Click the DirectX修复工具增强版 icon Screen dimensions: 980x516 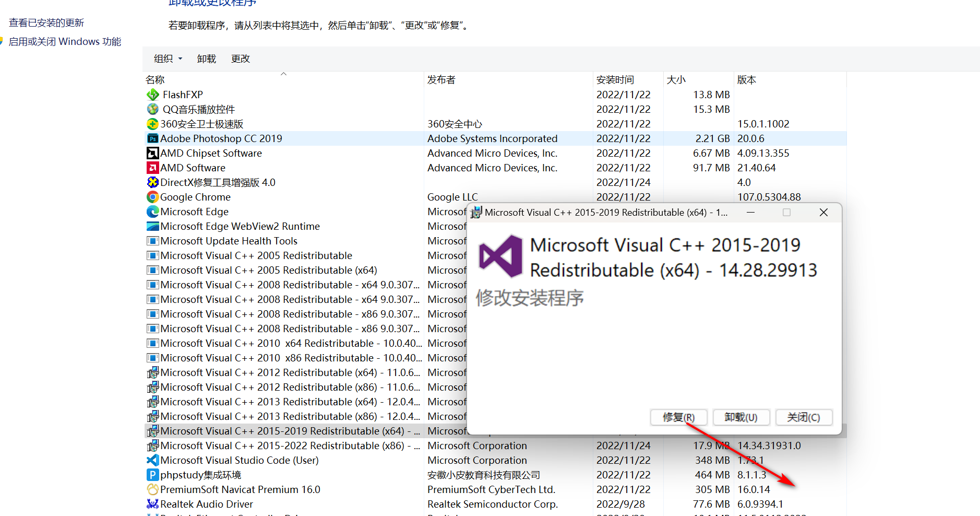(x=152, y=182)
